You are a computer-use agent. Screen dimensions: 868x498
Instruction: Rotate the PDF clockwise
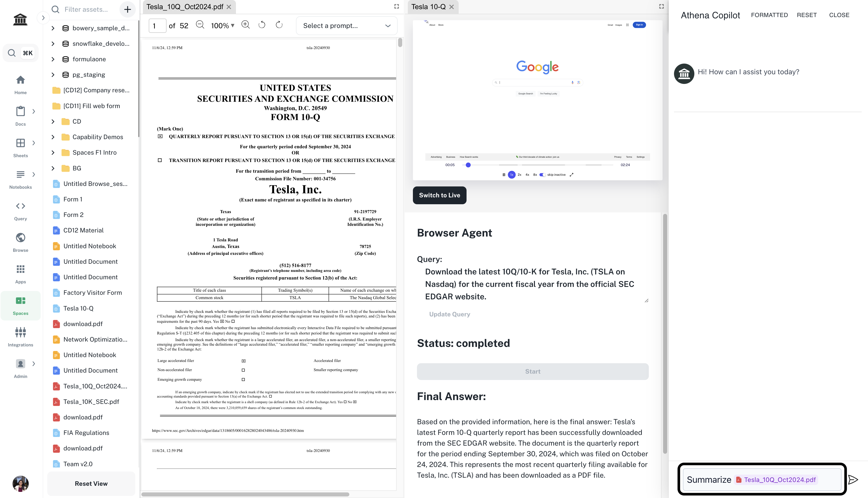click(279, 25)
